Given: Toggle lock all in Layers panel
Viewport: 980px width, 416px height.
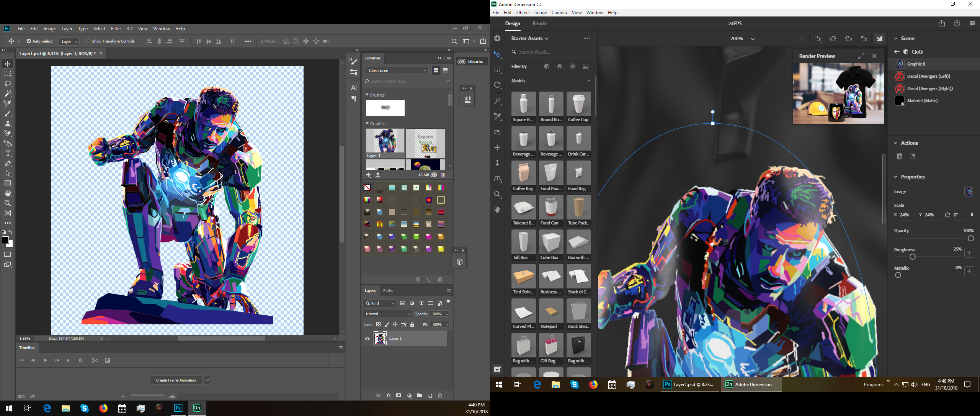Looking at the screenshot, I should [412, 324].
